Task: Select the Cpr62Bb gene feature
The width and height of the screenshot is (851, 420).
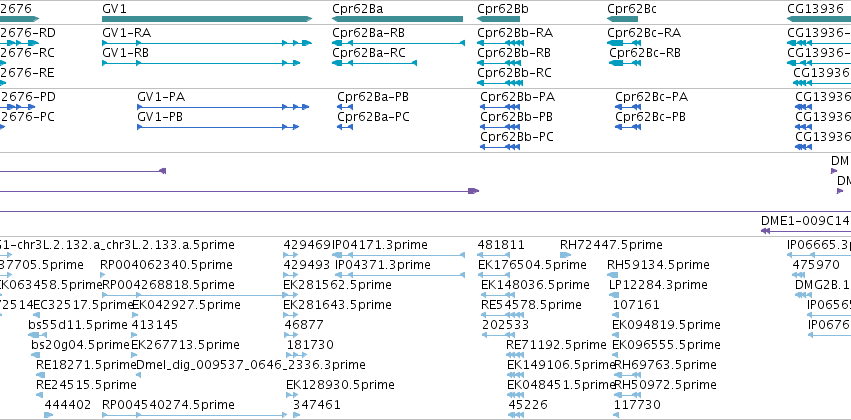Action: [498, 19]
